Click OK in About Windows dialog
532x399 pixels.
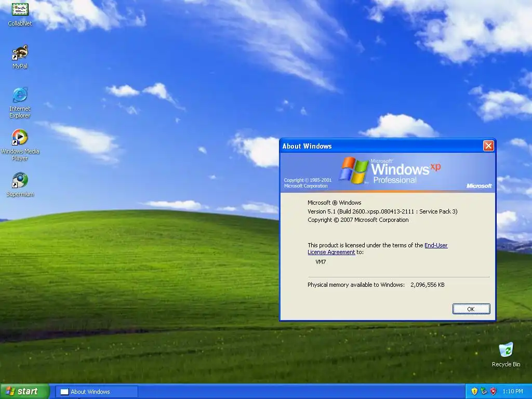click(471, 309)
